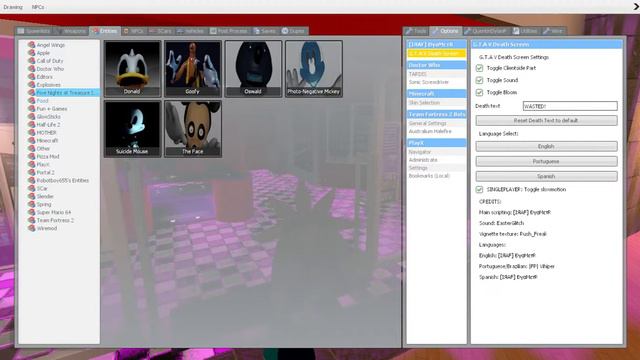Select the PlayX category in the entity tree
Viewport: 640px width, 360px height.
(x=43, y=164)
